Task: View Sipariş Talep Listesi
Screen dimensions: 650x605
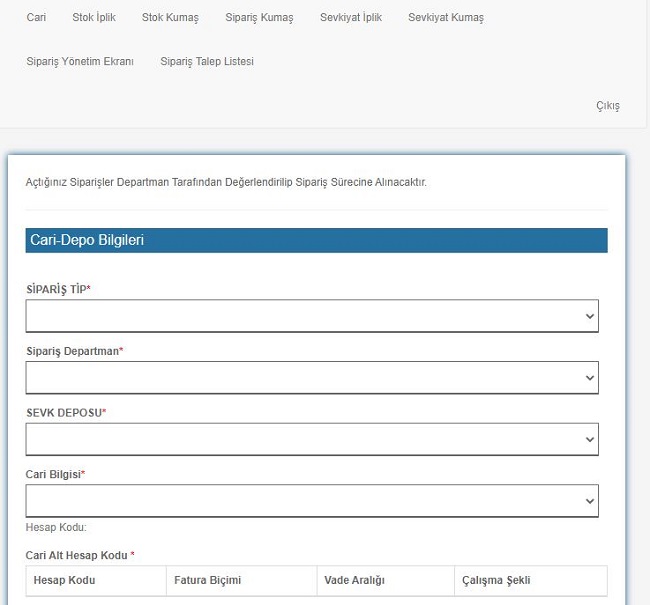Action: [207, 61]
